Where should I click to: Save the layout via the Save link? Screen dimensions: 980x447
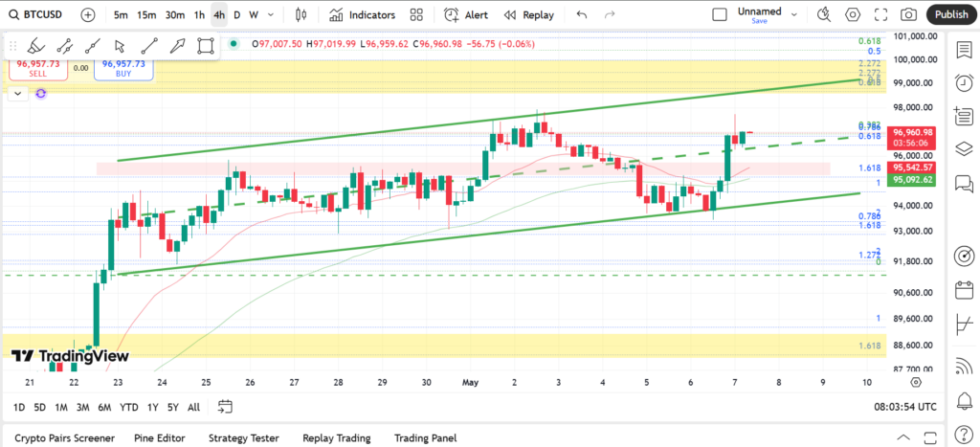tap(759, 21)
